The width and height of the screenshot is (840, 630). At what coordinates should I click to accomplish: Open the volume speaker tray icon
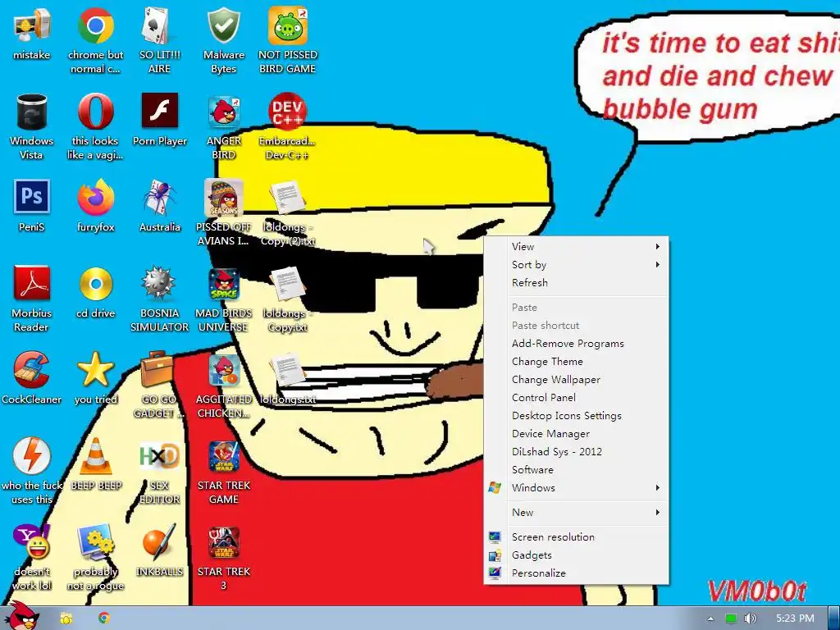[750, 619]
